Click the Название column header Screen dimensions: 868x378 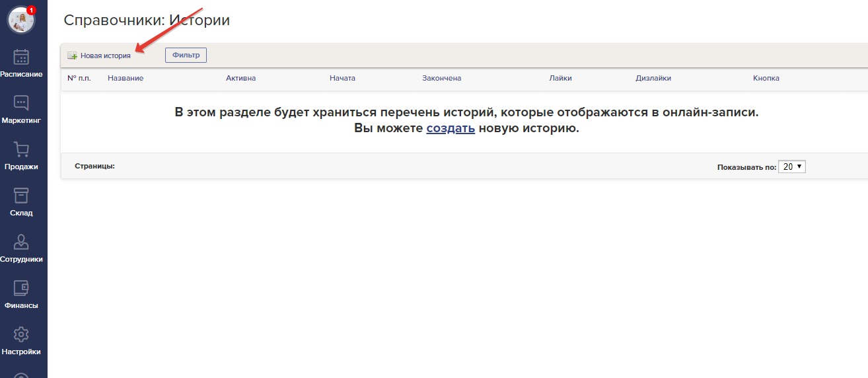126,78
